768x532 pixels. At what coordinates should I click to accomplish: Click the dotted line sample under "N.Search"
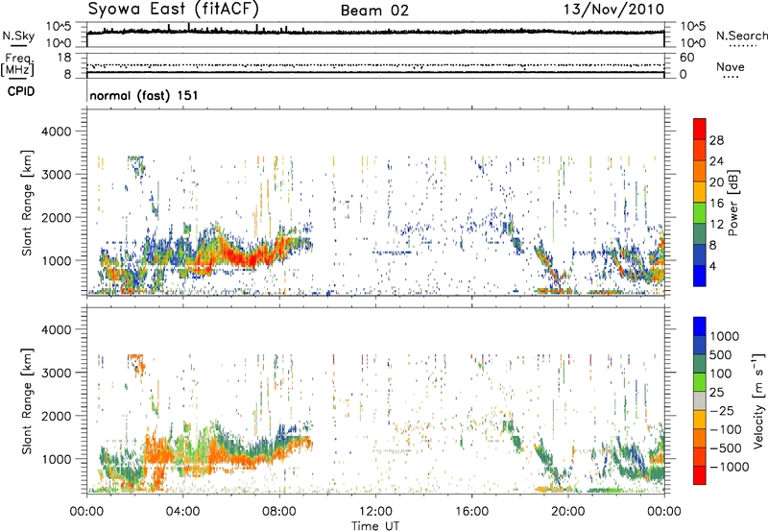pyautogui.click(x=742, y=46)
